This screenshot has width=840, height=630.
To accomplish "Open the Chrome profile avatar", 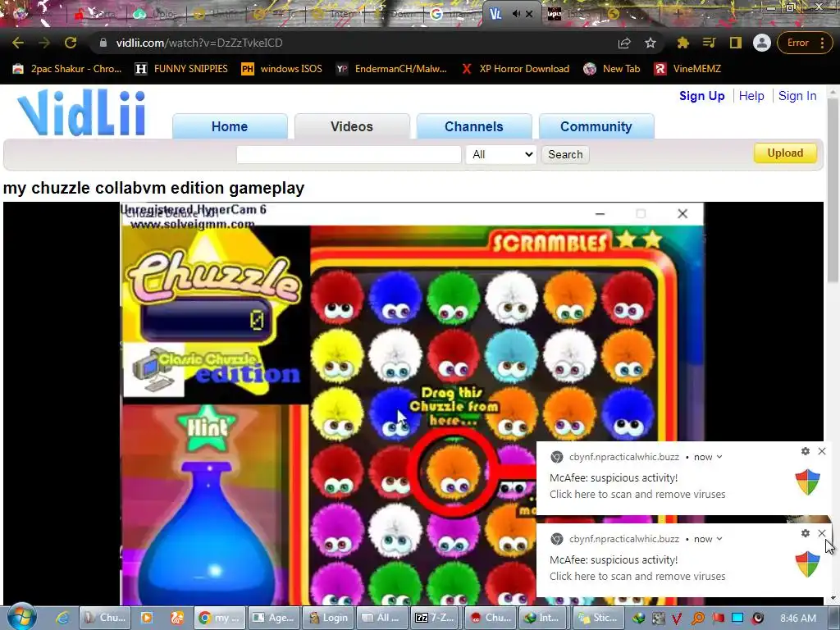I will coord(761,43).
